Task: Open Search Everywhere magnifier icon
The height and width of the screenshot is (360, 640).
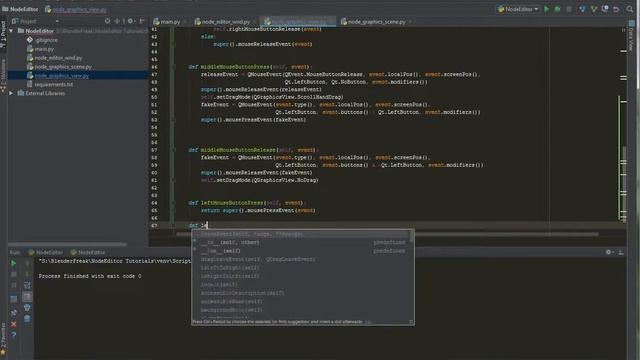Action: click(630, 9)
